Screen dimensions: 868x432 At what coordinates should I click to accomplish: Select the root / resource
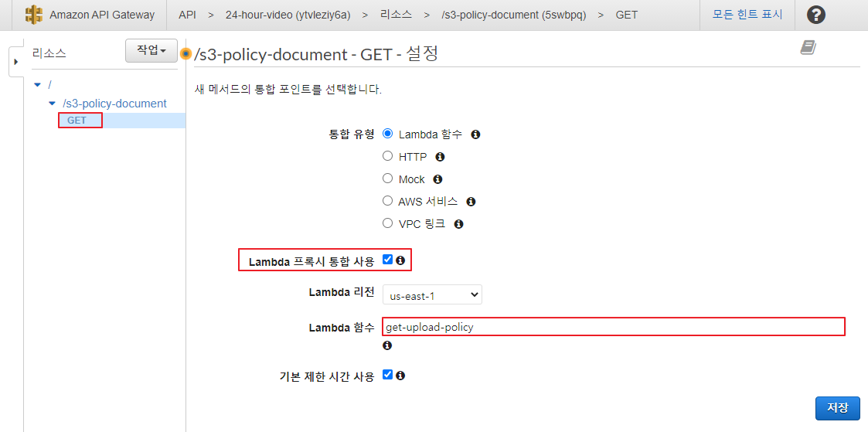point(49,85)
